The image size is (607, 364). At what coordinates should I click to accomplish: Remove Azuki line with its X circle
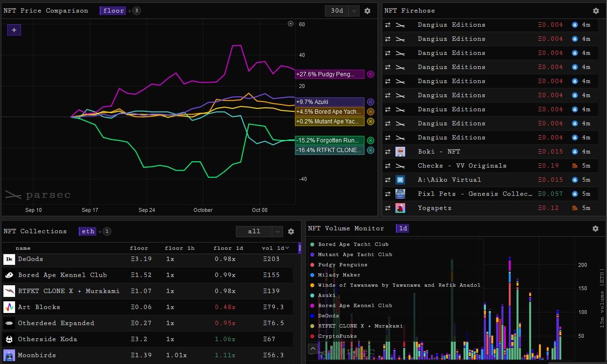click(371, 102)
